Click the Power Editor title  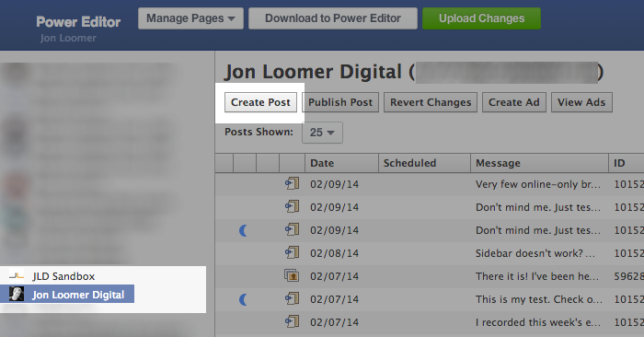[x=78, y=22]
